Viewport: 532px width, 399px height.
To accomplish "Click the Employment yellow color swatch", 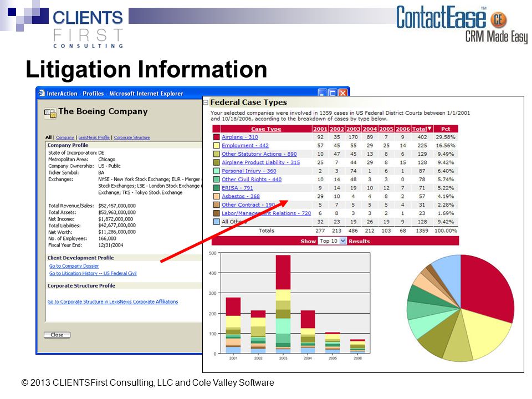I will pyautogui.click(x=216, y=146).
